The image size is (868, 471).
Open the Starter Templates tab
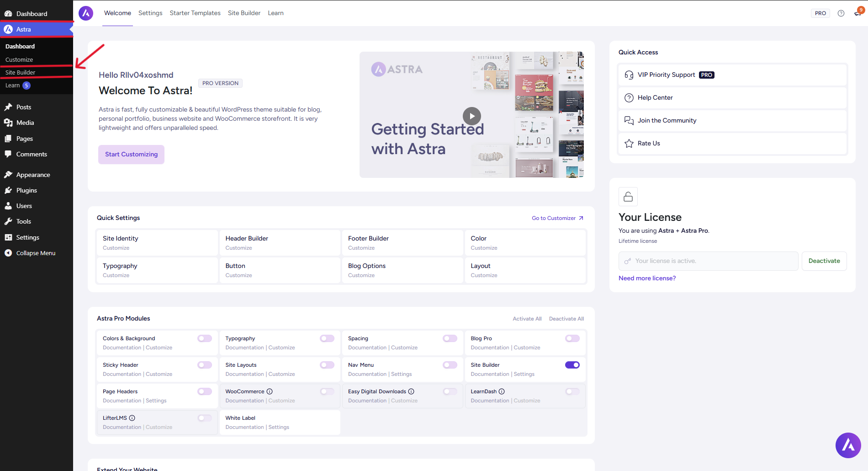[195, 13]
